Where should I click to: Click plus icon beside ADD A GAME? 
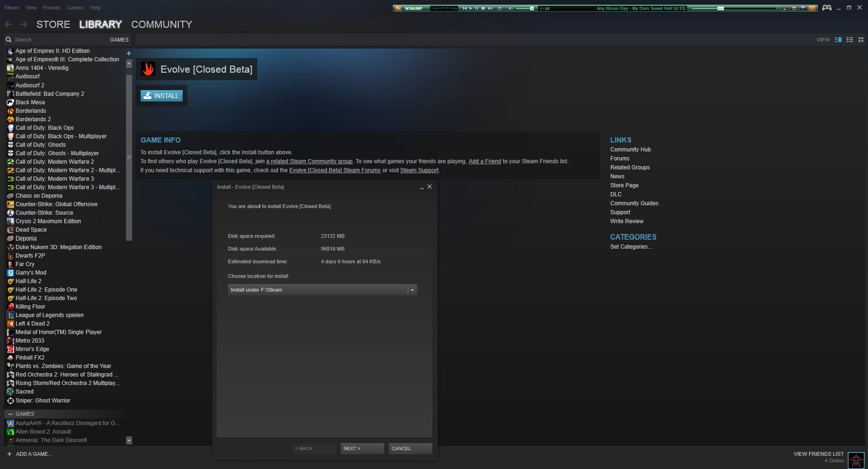(x=9, y=454)
